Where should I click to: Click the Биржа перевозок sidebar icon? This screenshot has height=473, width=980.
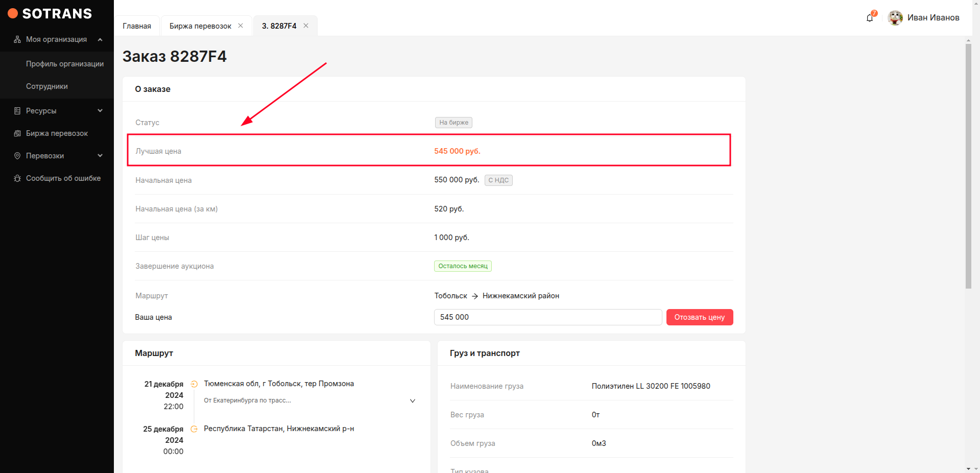(17, 133)
